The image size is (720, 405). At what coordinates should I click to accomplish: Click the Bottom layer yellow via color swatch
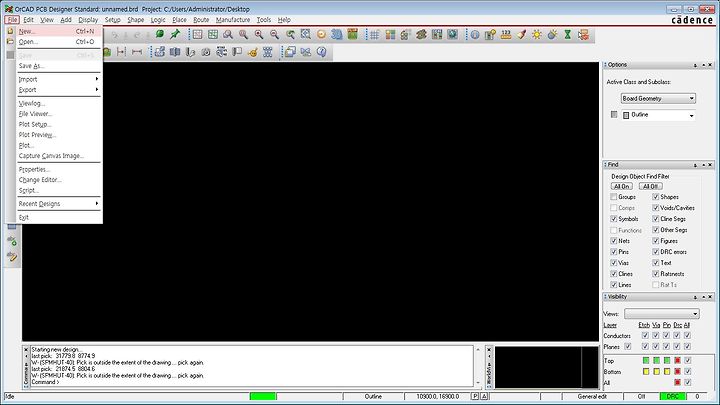656,371
